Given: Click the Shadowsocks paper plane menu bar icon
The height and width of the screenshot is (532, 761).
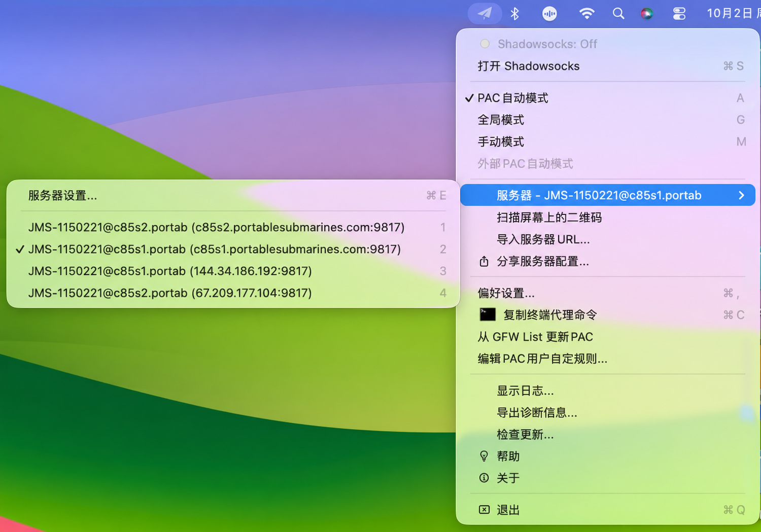Looking at the screenshot, I should [x=485, y=13].
